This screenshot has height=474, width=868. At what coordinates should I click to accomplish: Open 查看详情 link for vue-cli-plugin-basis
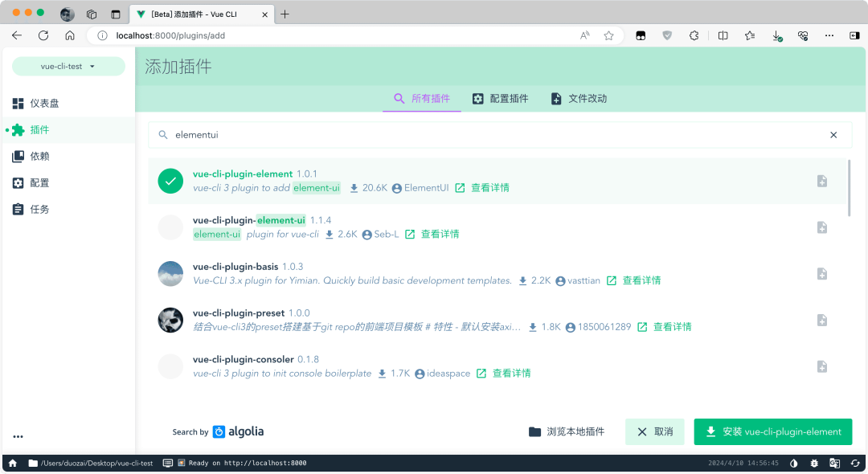click(634, 281)
